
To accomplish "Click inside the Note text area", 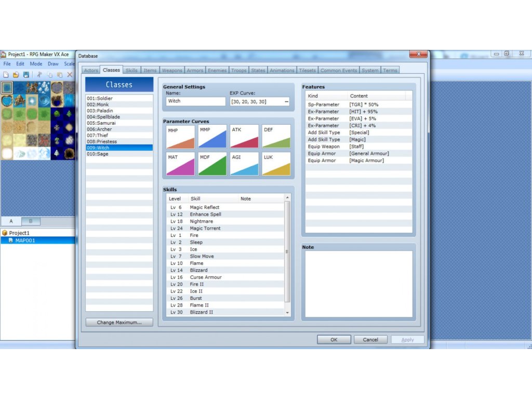I will [x=358, y=284].
